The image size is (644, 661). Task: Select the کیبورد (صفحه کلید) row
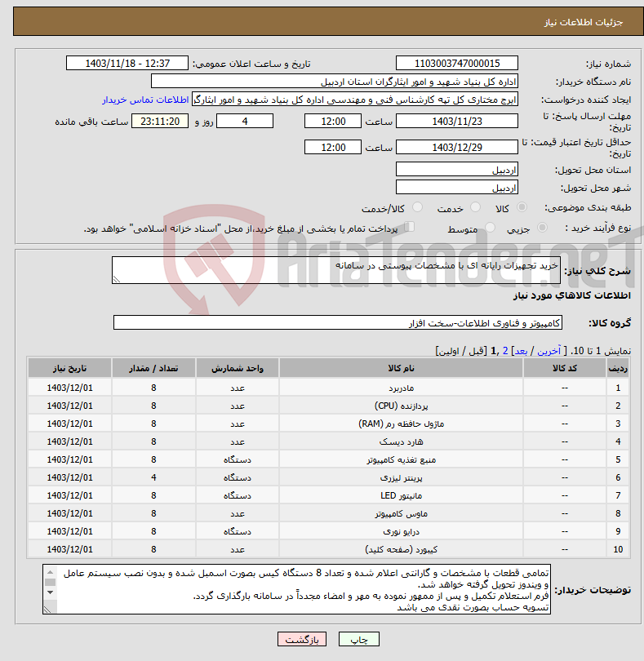tap(329, 549)
